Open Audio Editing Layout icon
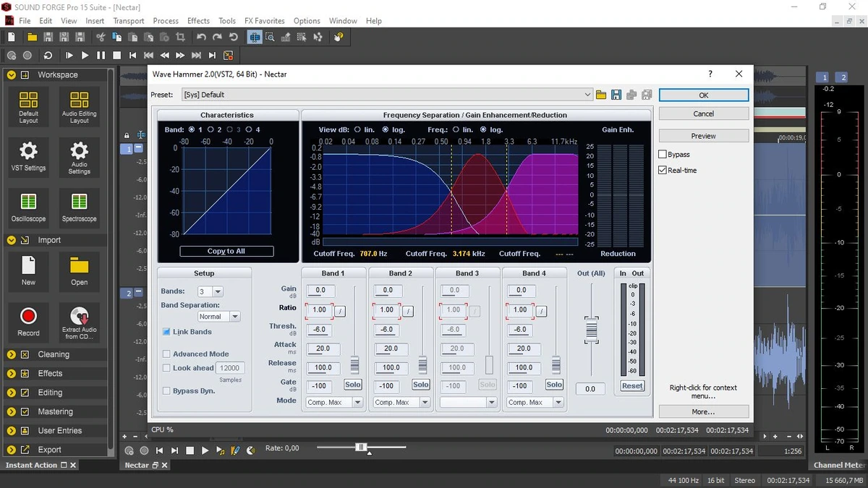The height and width of the screenshot is (488, 868). point(79,107)
